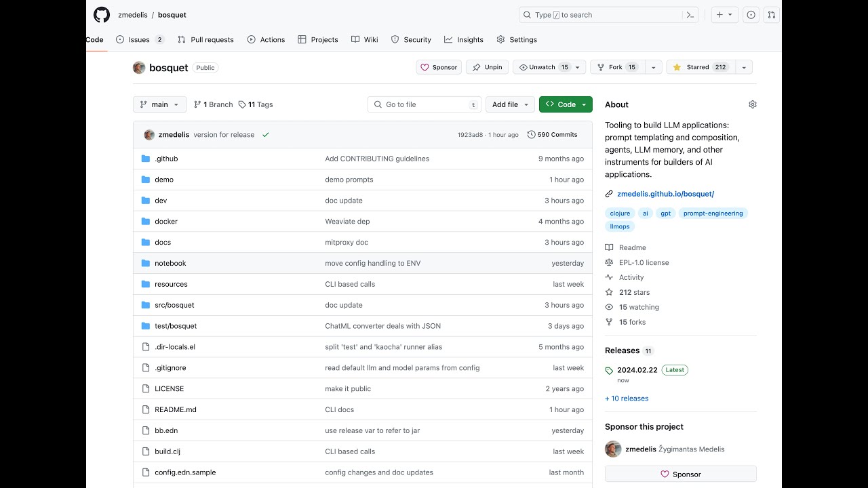Click the wide Sponsor button in sidebar
The height and width of the screenshot is (488, 868).
point(681,474)
